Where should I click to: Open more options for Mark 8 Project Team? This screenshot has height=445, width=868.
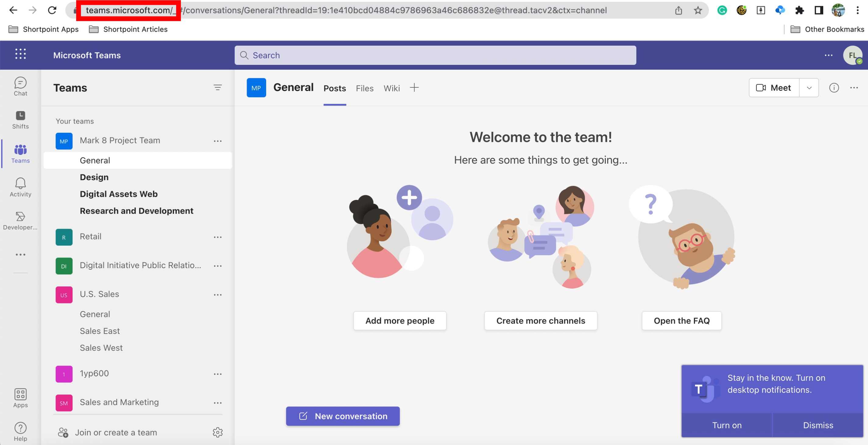218,141
